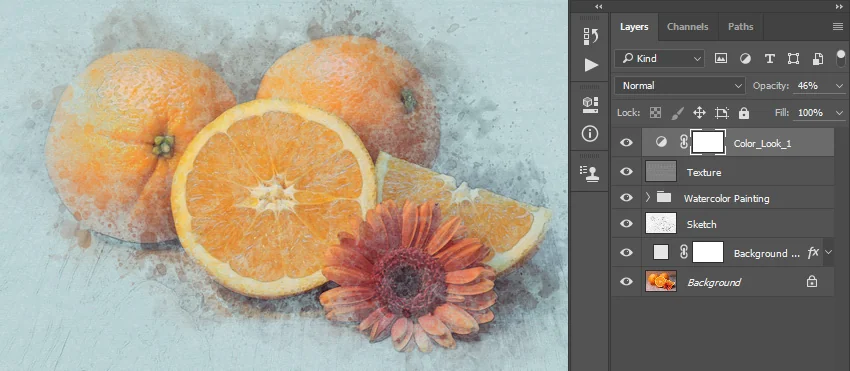Lock artboard nesting icon
The image size is (850, 371).
[722, 113]
